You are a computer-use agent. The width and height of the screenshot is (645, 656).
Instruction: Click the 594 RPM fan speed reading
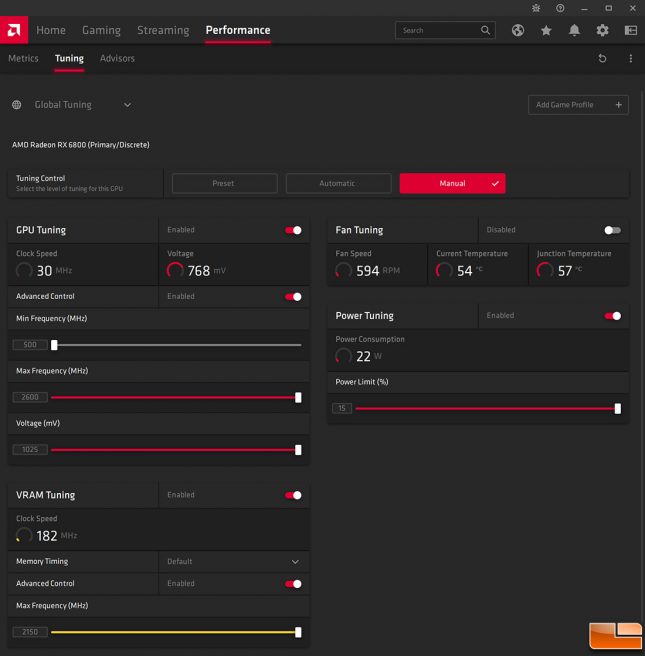tap(378, 271)
